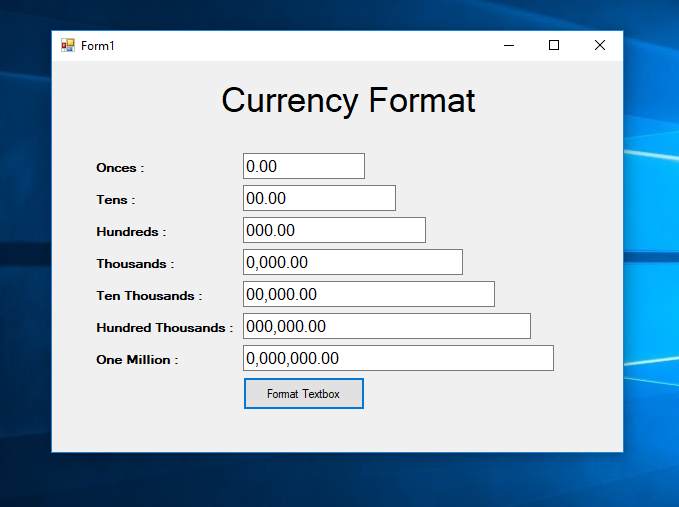Select the Hundreds text field
679x507 pixels.
tap(334, 230)
